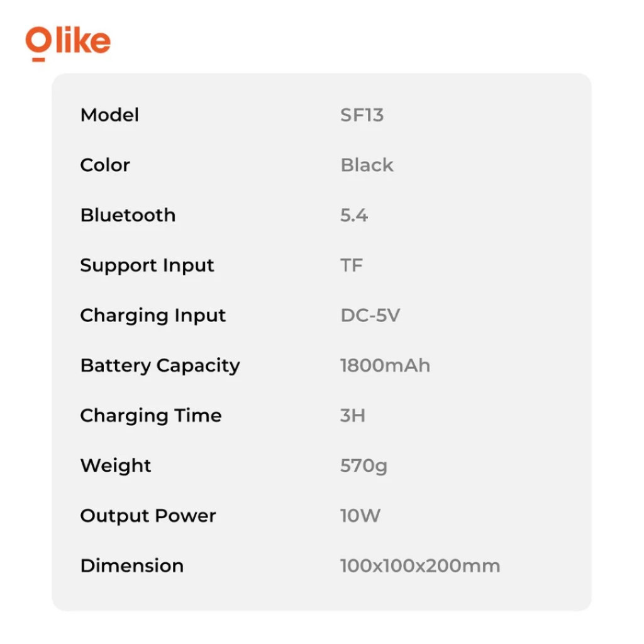Image resolution: width=644 pixels, height=644 pixels.
Task: Select the 1800mAh battery value
Action: pos(385,365)
